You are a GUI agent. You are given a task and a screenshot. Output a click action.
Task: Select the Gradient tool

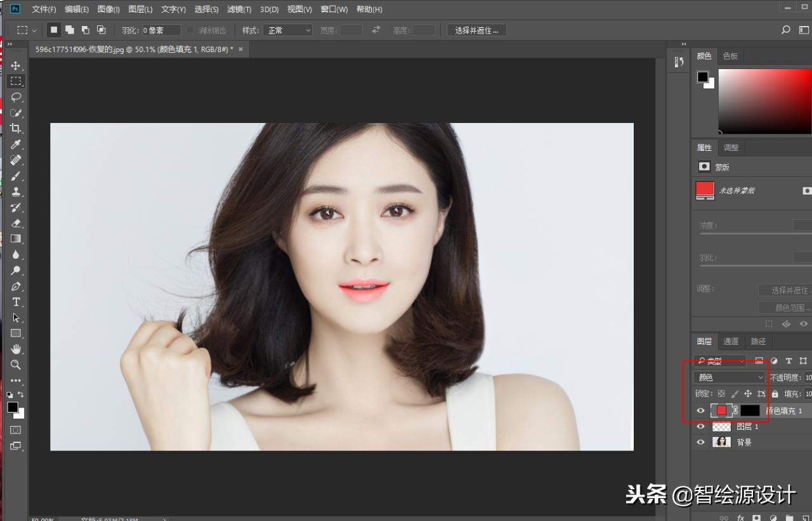coord(16,240)
